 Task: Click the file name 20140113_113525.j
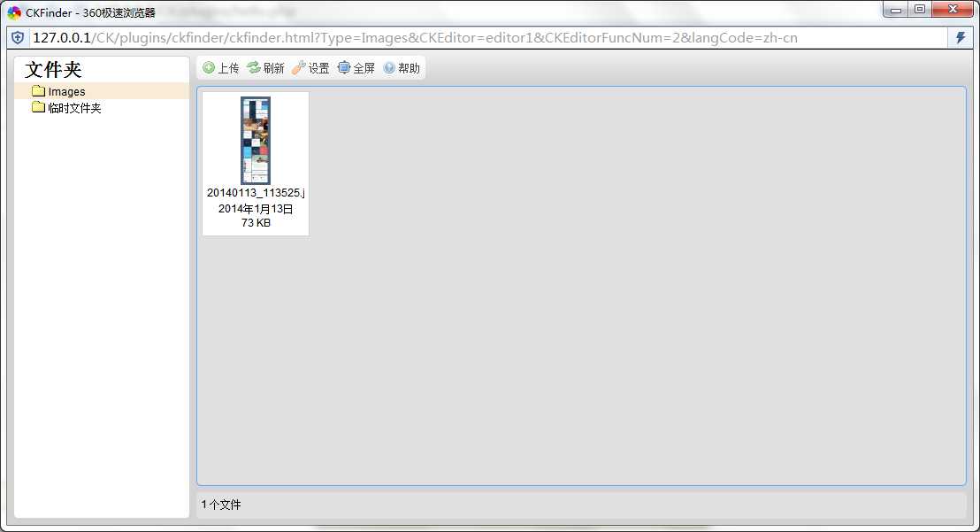point(256,193)
